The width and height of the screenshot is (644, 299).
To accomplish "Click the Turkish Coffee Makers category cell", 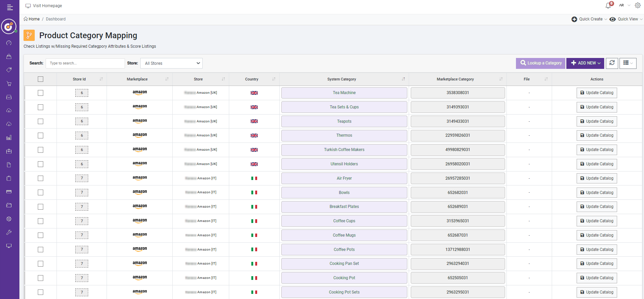I will click(344, 150).
